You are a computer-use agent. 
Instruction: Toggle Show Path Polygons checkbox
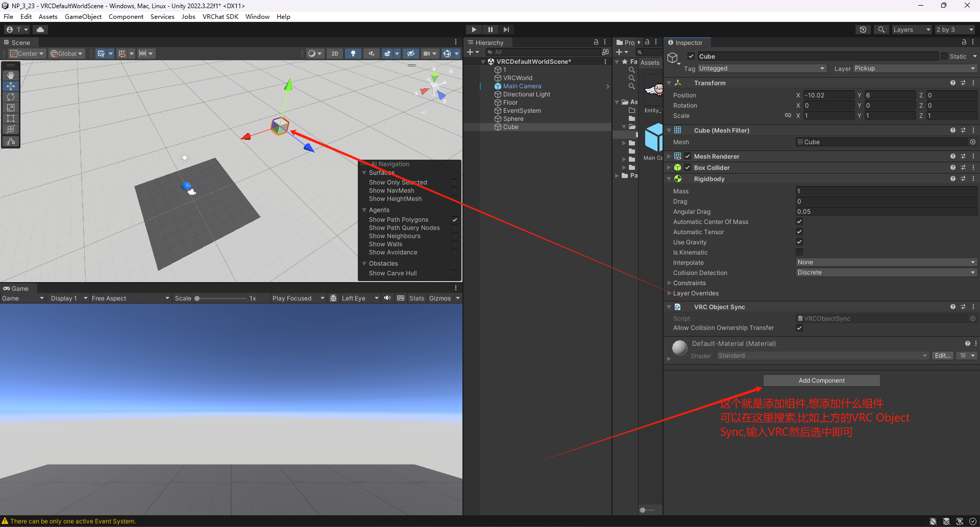pos(454,220)
